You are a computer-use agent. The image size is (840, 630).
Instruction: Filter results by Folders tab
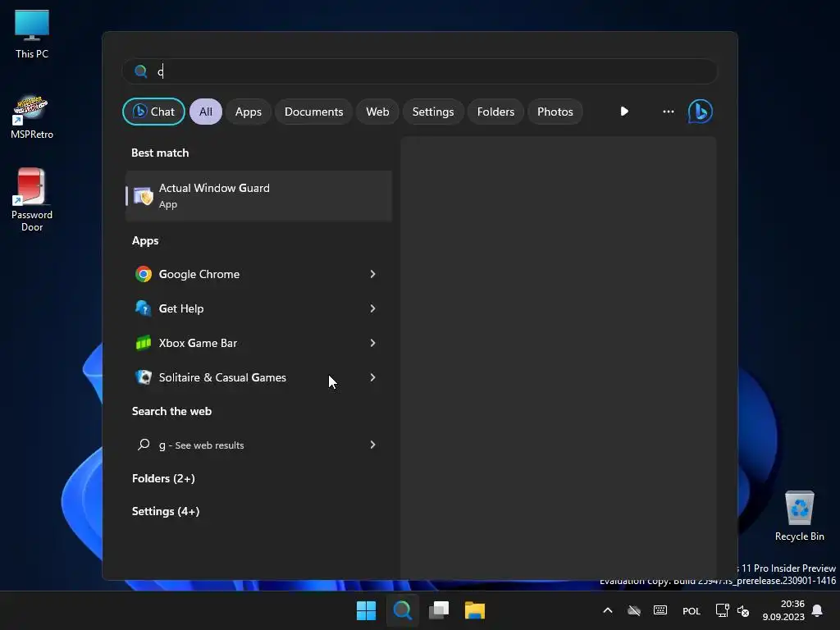(495, 112)
